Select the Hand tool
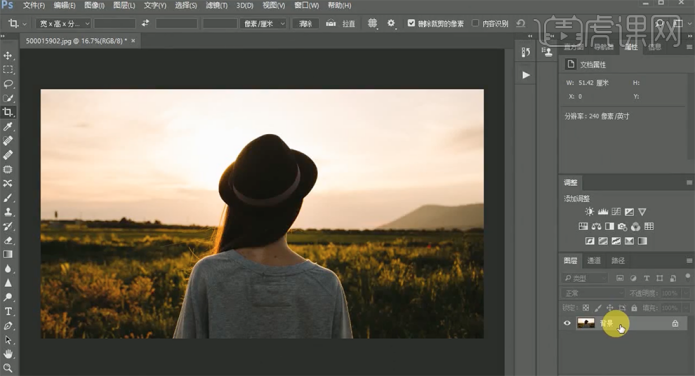Viewport: 695px width, 376px height. point(8,354)
